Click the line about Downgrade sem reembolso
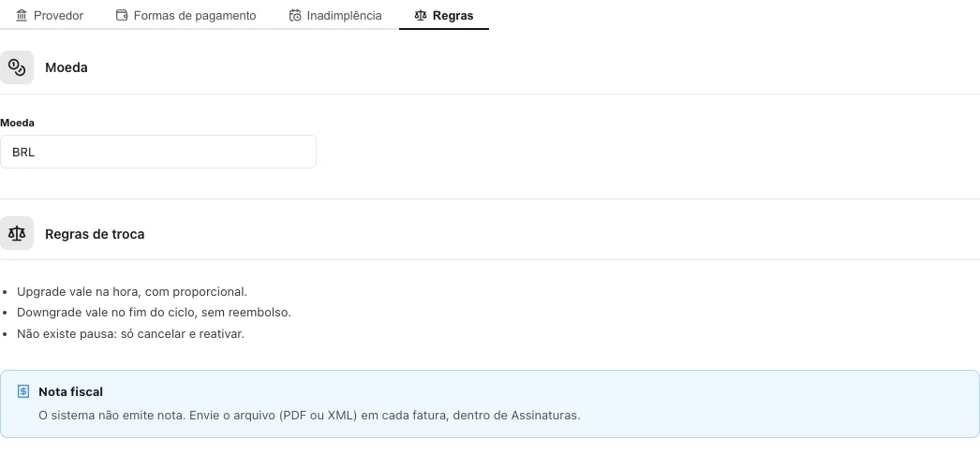 click(x=154, y=313)
